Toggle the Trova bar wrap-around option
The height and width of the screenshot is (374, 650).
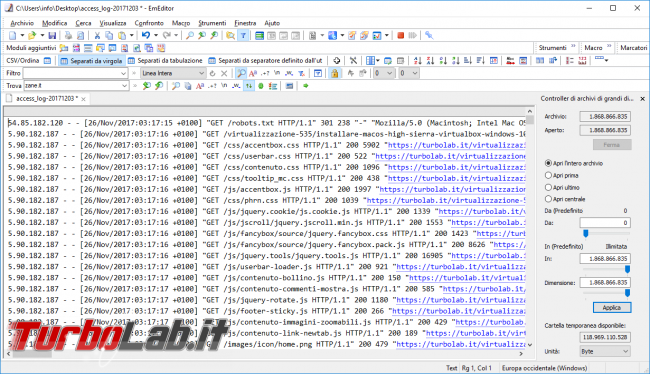[249, 86]
